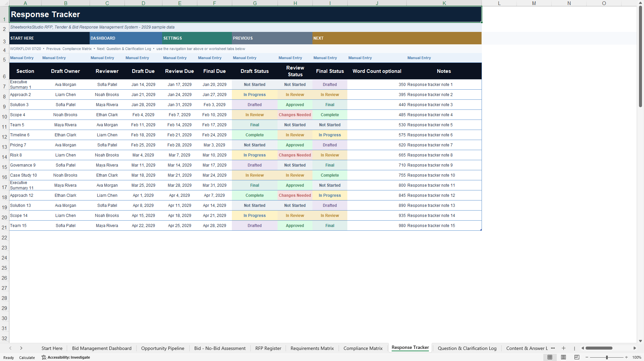Select Complete status in Timeline 6 row
The width and height of the screenshot is (644, 361).
(x=255, y=135)
